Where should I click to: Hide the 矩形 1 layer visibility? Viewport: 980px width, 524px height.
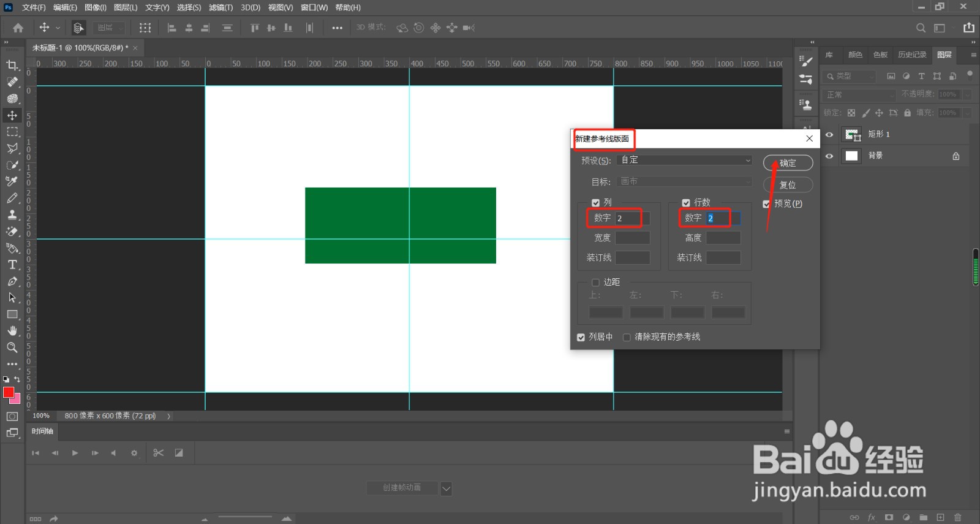[x=829, y=135]
